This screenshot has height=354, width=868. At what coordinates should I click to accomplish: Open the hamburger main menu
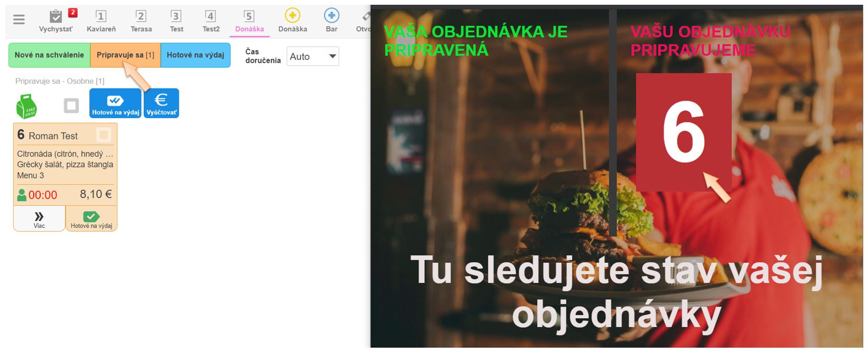tap(19, 20)
